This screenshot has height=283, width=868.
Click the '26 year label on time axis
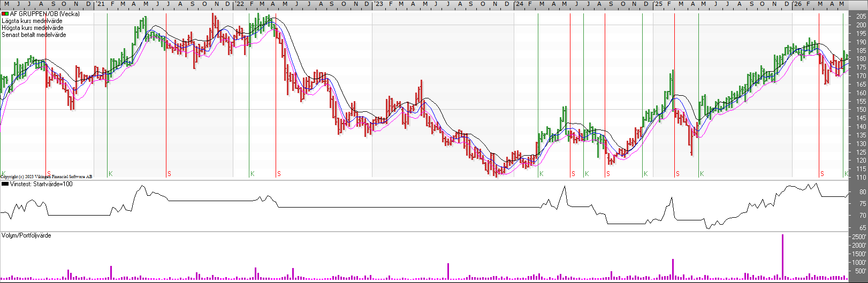[x=797, y=4]
